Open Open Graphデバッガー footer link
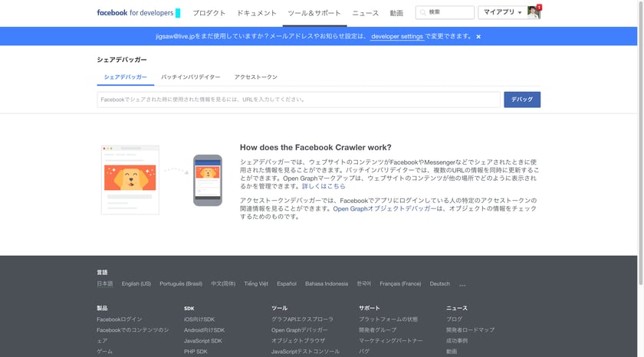Image resolution: width=644 pixels, height=357 pixels. click(x=300, y=330)
